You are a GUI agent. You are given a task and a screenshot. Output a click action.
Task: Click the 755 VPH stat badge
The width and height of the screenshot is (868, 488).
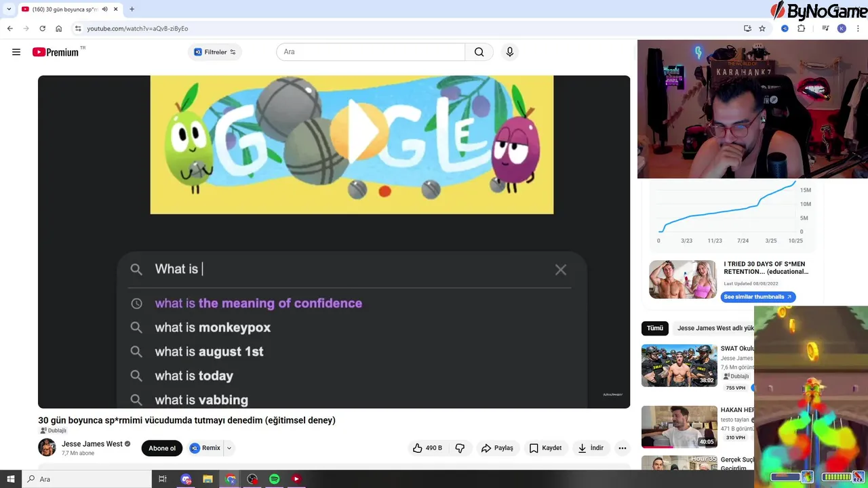click(736, 388)
